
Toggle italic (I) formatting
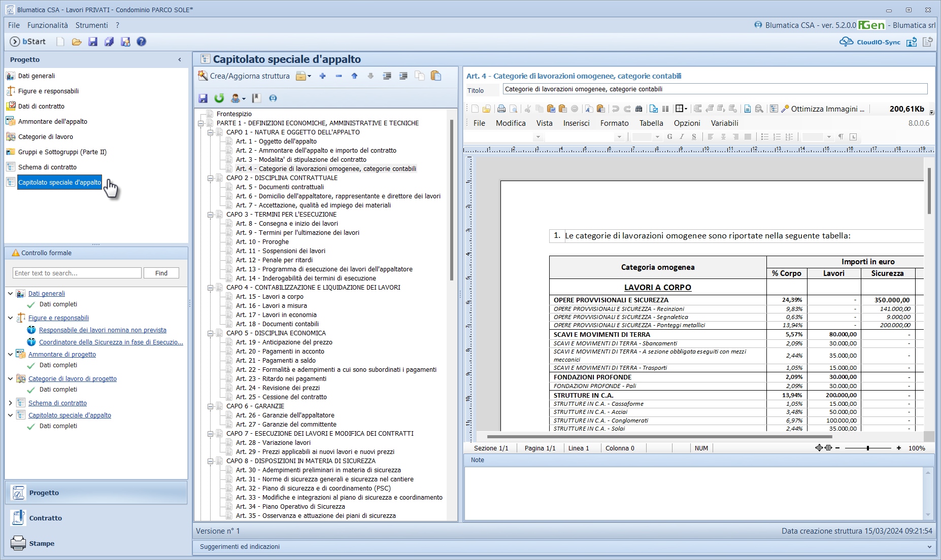click(x=682, y=137)
